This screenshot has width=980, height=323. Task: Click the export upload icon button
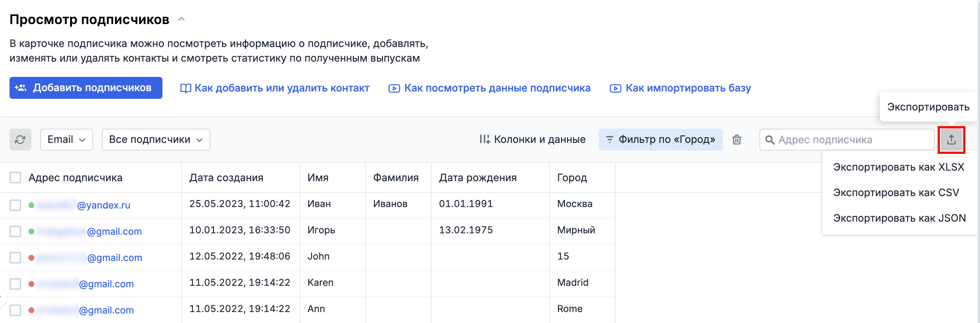pos(951,140)
